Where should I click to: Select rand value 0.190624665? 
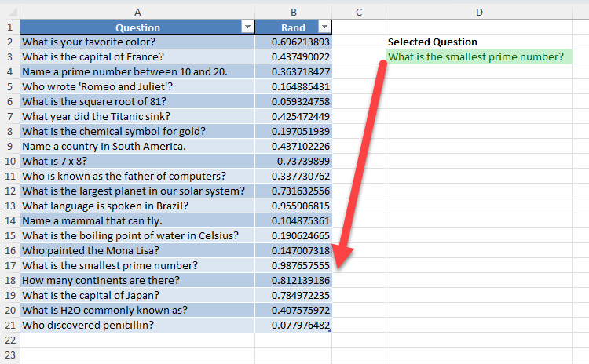pyautogui.click(x=294, y=235)
